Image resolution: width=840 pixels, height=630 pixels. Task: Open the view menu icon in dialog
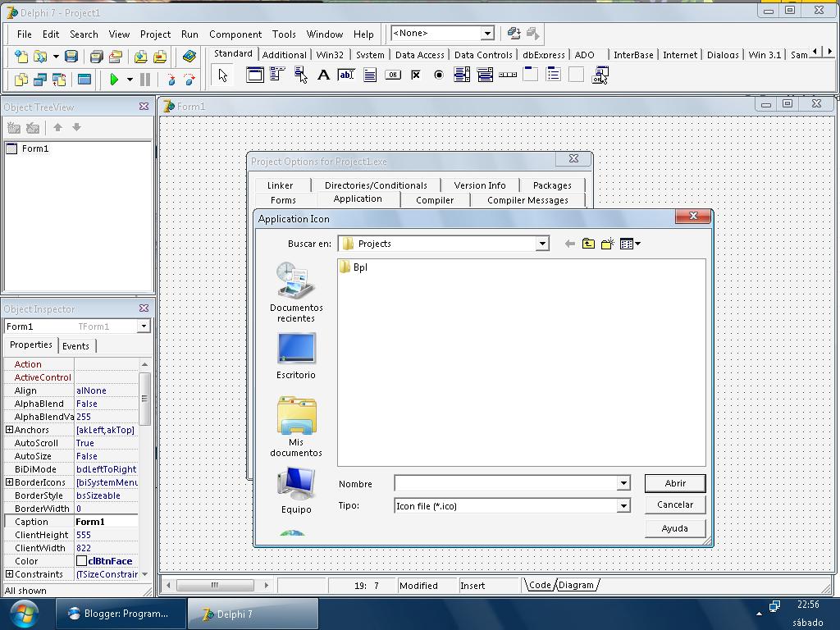(630, 244)
